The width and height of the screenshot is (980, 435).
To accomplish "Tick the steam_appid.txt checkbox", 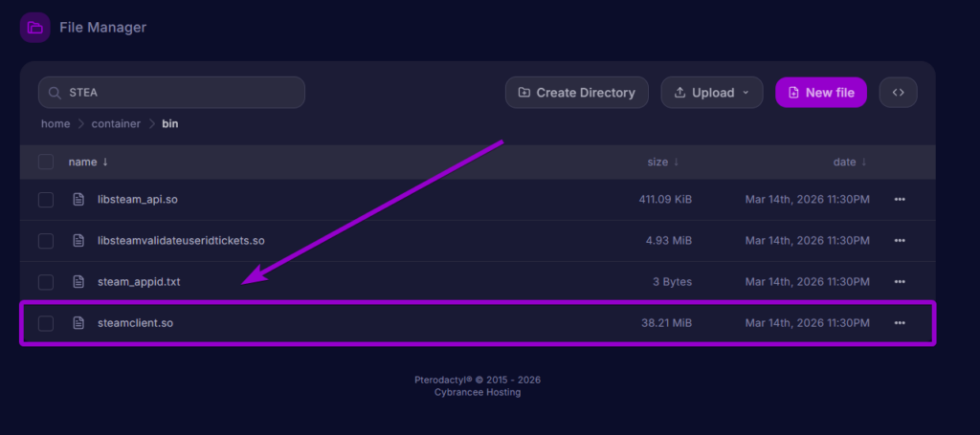I will pyautogui.click(x=46, y=282).
